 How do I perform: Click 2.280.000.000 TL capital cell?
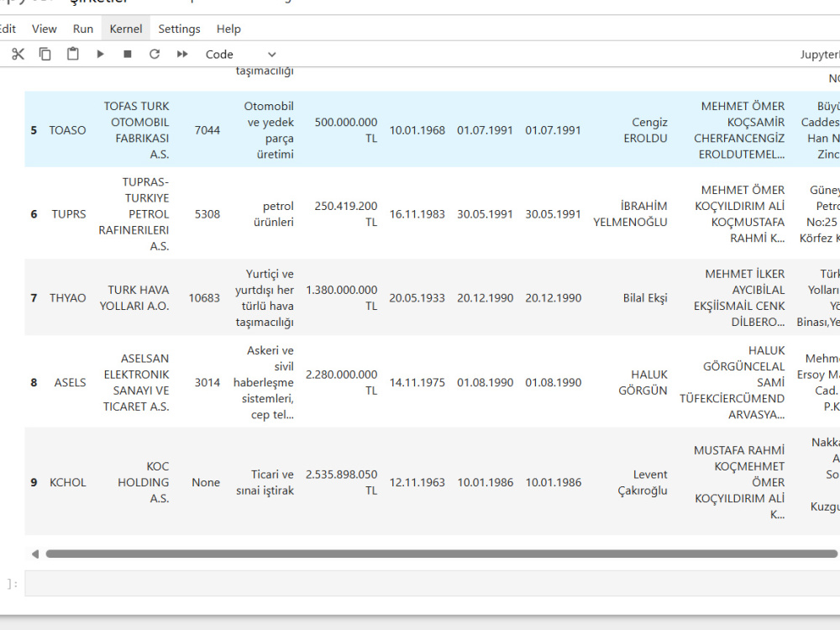(x=342, y=382)
